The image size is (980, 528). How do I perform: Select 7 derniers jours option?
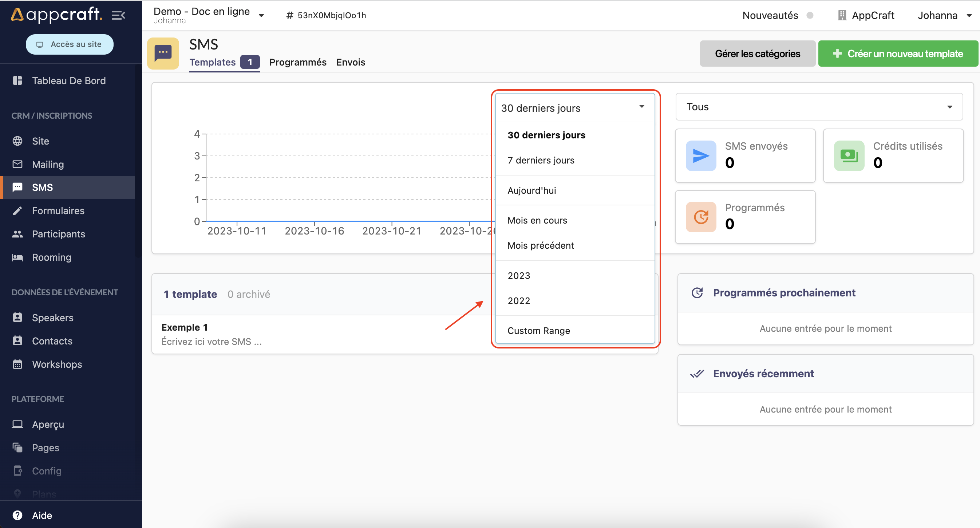tap(541, 160)
